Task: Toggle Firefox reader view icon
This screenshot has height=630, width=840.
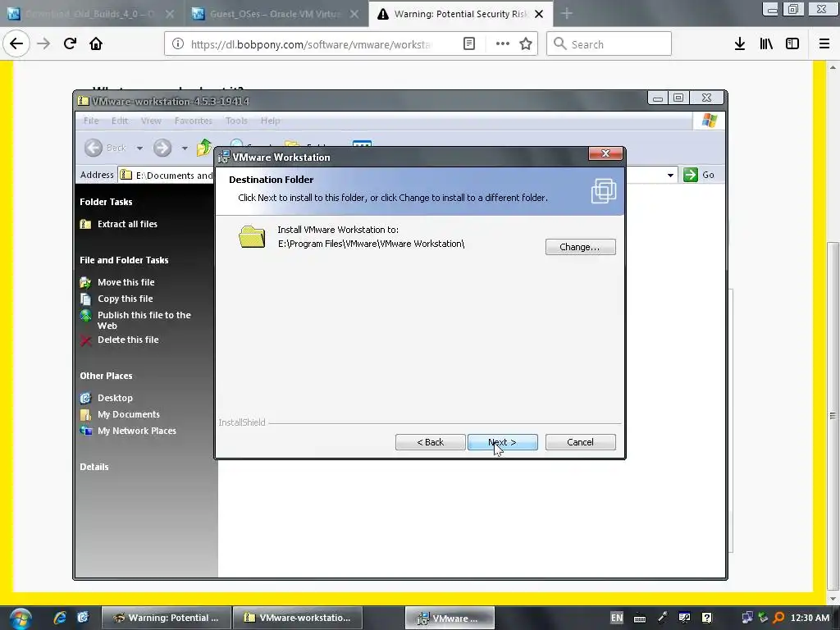Action: [468, 44]
